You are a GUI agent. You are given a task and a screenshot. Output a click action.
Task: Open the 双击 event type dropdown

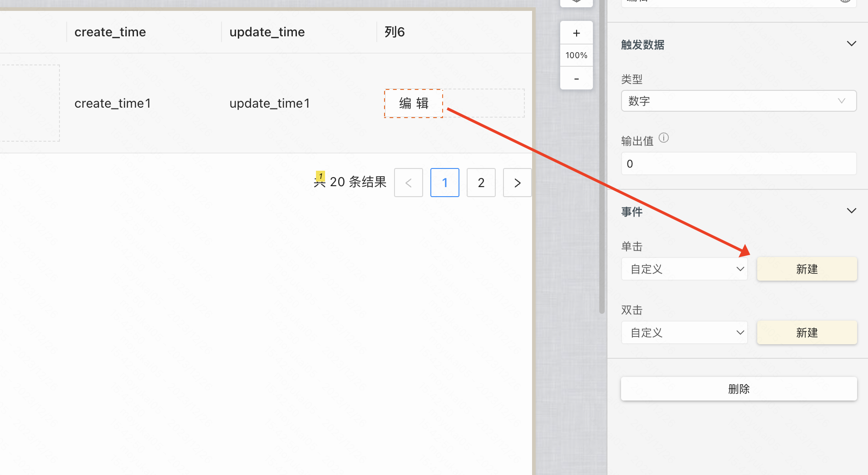pyautogui.click(x=685, y=332)
